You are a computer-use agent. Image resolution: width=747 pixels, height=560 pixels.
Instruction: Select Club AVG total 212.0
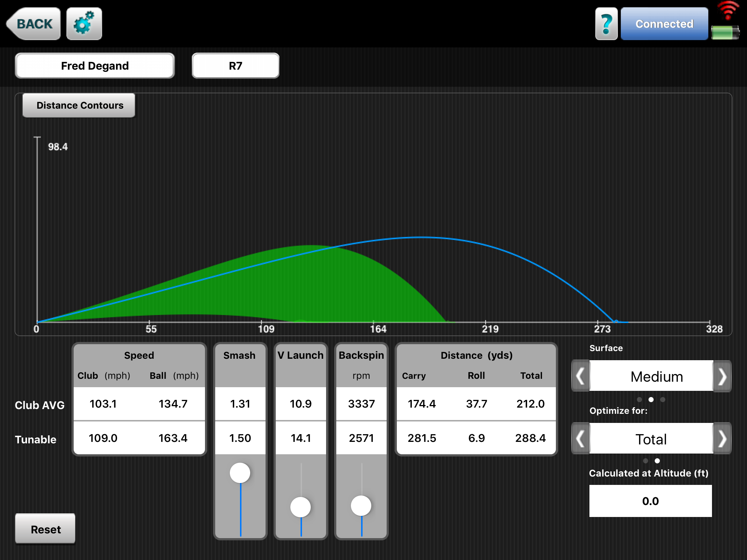[530, 404]
